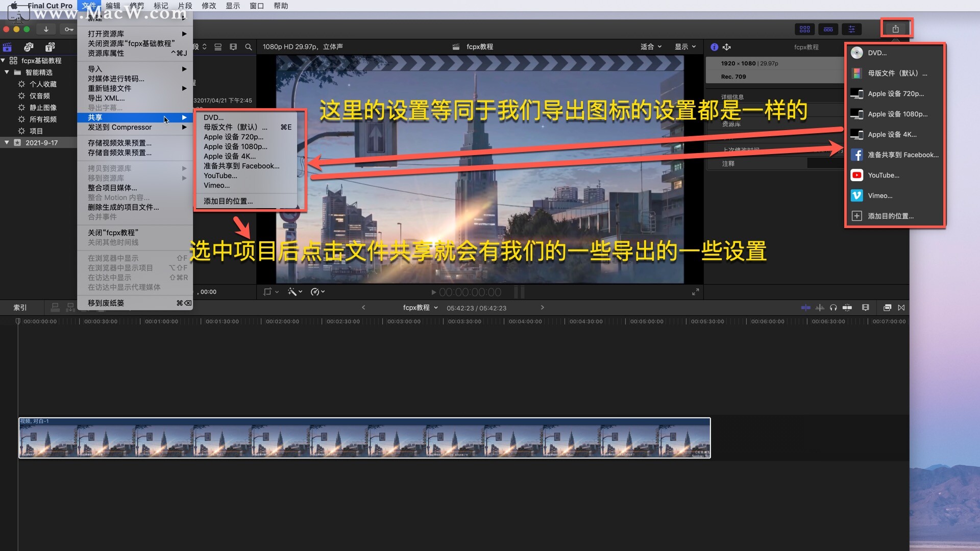The width and height of the screenshot is (980, 551).
Task: Click the 00:02:00:00 timeline ruler mark
Action: tap(282, 321)
